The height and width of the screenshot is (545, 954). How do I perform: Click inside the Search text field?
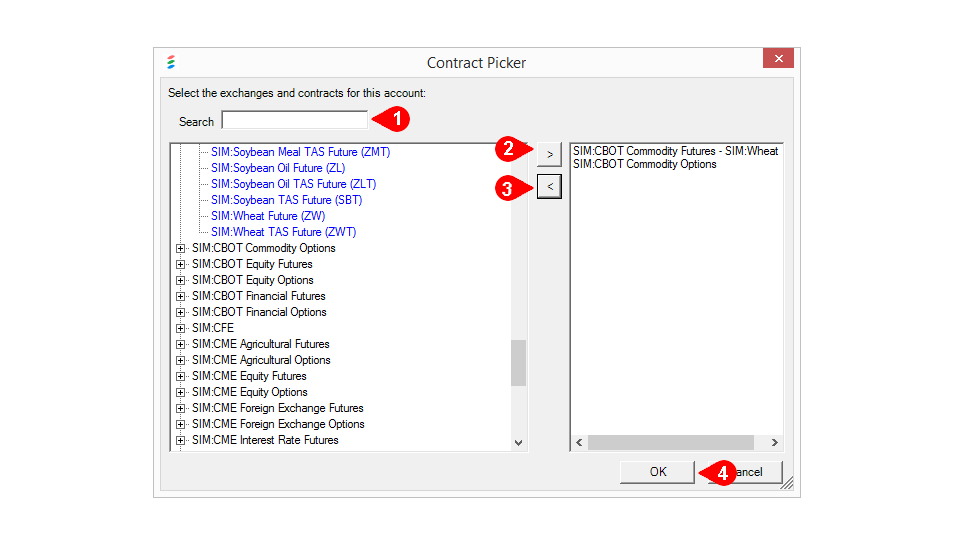(x=295, y=121)
